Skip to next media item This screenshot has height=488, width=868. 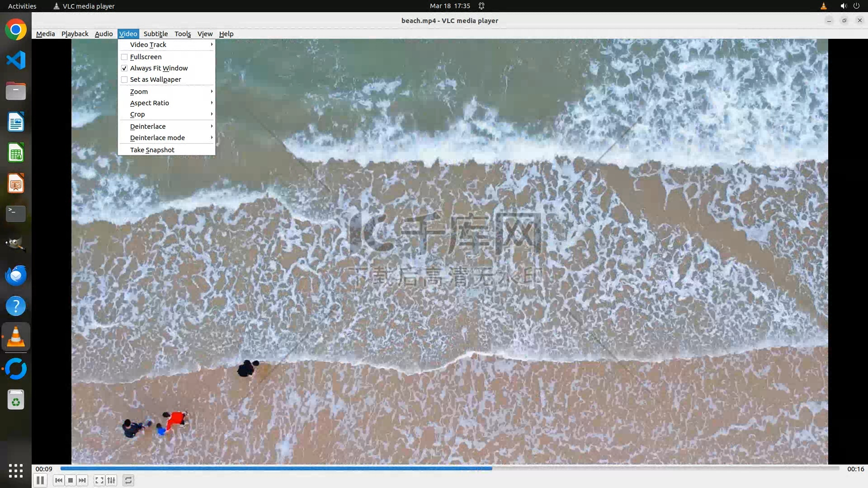pos(82,480)
